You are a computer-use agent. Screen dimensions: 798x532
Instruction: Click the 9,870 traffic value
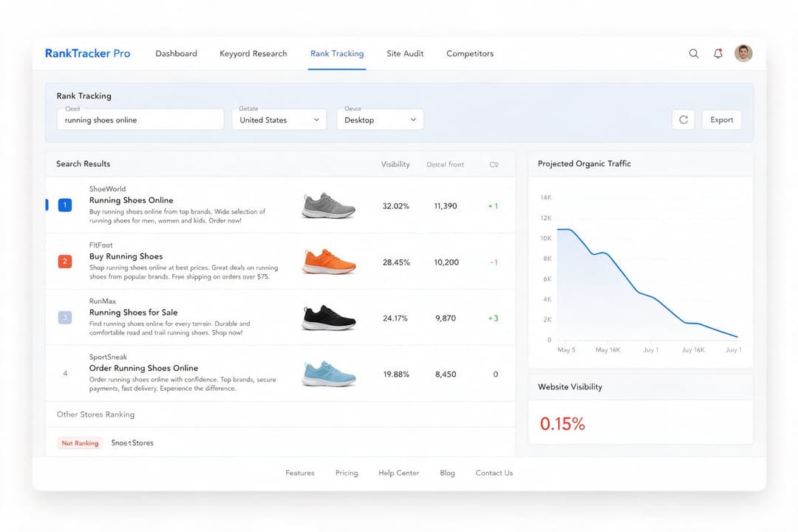click(x=446, y=318)
